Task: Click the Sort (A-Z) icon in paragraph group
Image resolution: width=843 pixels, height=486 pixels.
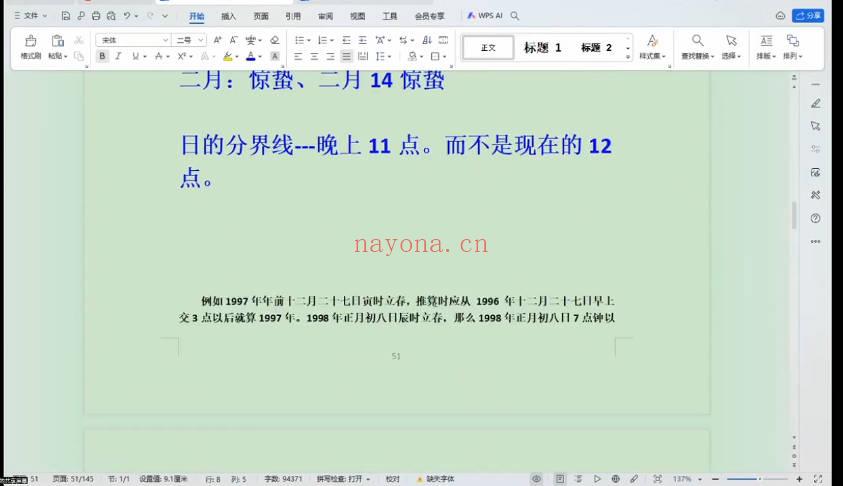Action: coord(427,40)
